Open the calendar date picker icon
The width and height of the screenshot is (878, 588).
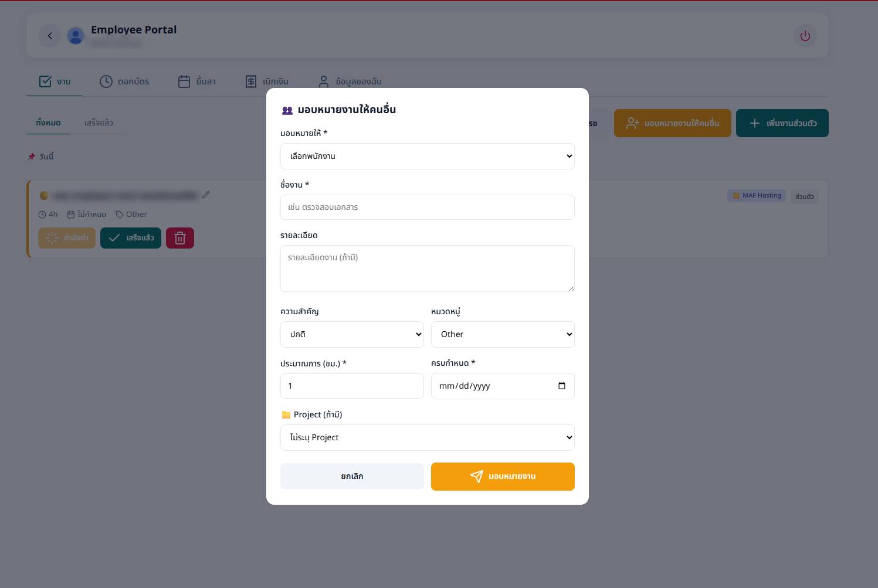561,386
